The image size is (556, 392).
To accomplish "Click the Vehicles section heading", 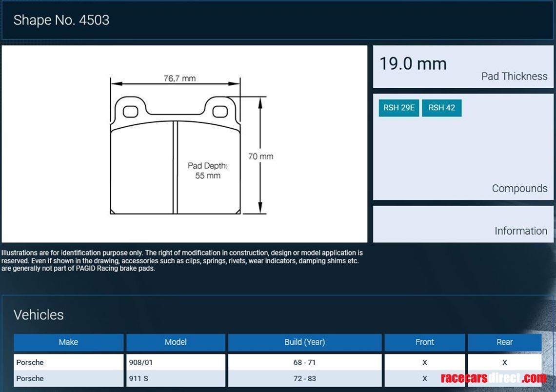I will point(39,315).
